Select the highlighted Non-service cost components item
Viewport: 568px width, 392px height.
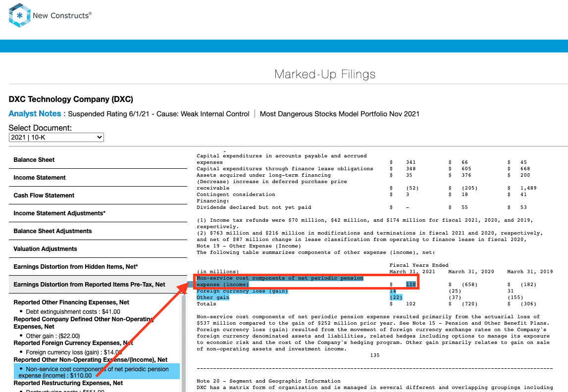pyautogui.click(x=97, y=372)
